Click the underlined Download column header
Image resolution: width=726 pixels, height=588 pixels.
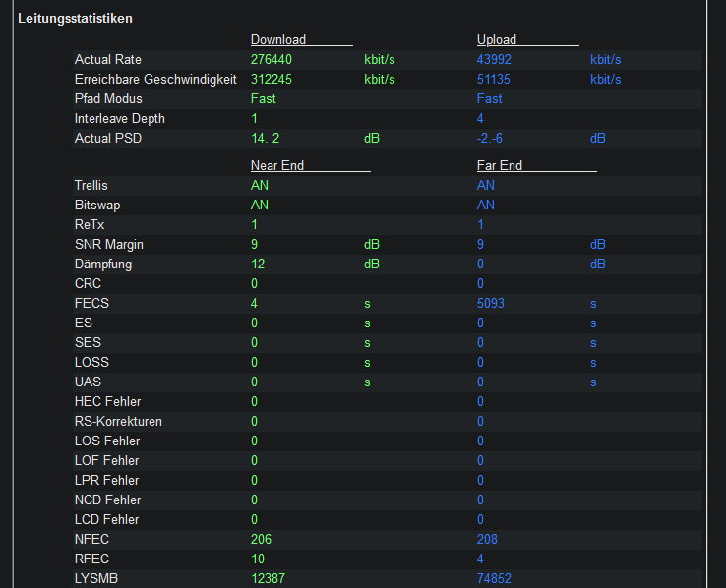click(x=278, y=40)
